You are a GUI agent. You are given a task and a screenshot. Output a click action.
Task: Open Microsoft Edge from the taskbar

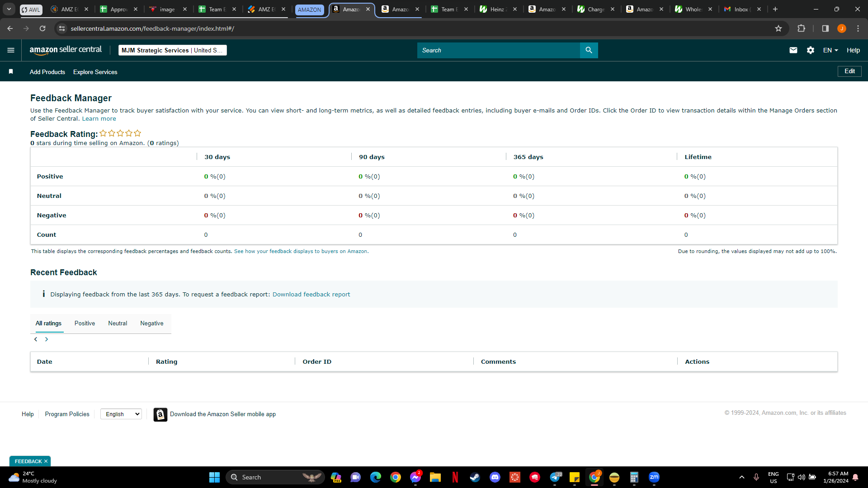(375, 477)
